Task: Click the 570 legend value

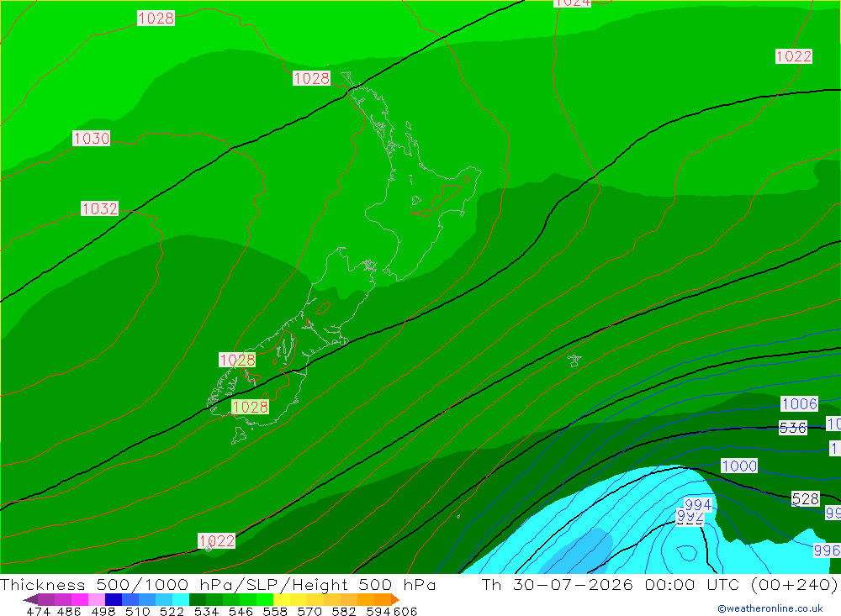Action: pyautogui.click(x=309, y=611)
